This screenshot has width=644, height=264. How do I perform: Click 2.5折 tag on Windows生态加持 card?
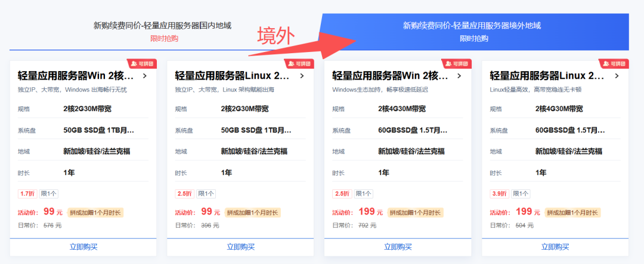pyautogui.click(x=342, y=194)
